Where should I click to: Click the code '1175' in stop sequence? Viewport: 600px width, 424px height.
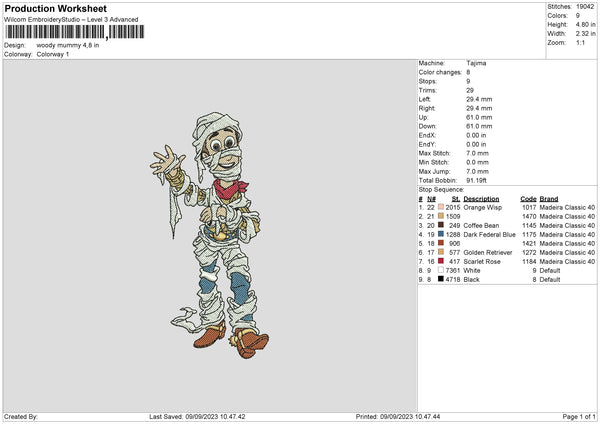point(529,235)
